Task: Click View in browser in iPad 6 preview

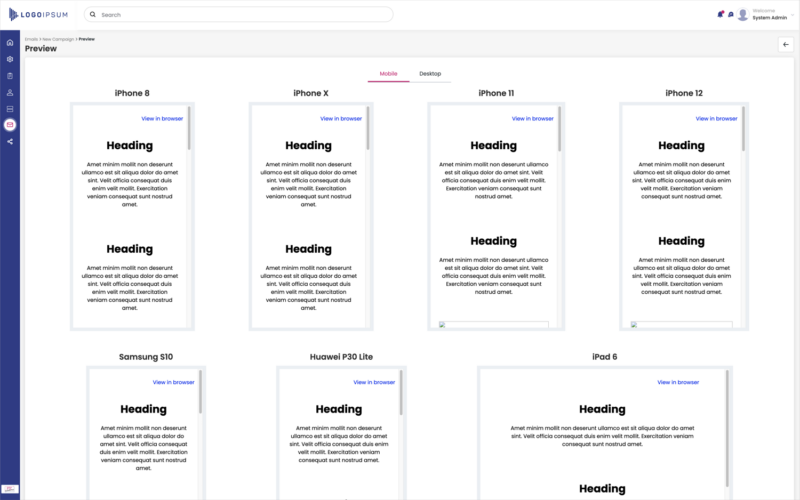Action: coord(677,382)
